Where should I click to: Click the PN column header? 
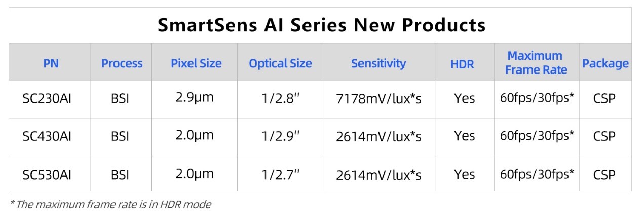click(50, 63)
